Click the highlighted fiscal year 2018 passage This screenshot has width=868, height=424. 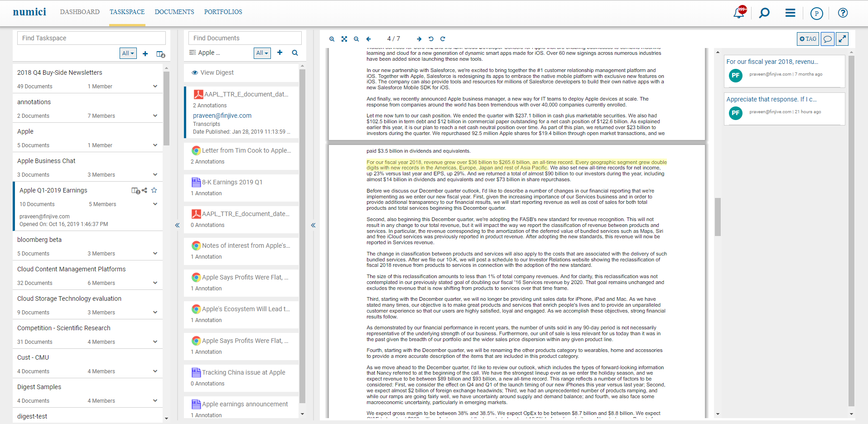[516, 165]
